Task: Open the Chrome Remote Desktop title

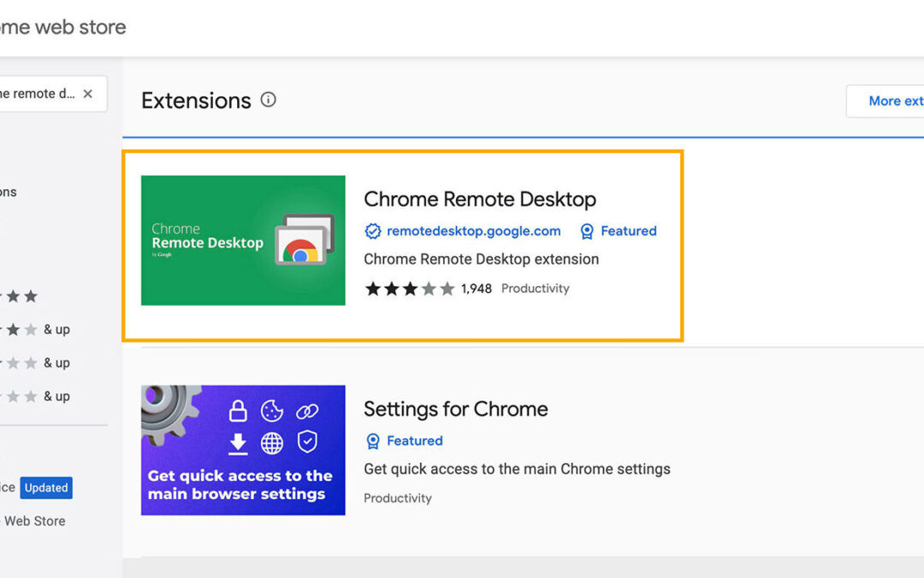Action: (x=479, y=200)
